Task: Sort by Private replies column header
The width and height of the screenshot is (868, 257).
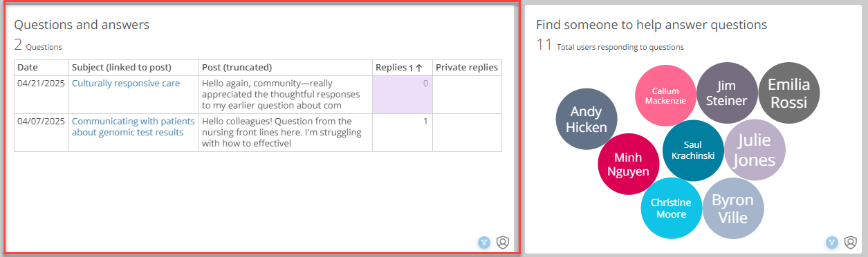Action: tap(467, 67)
